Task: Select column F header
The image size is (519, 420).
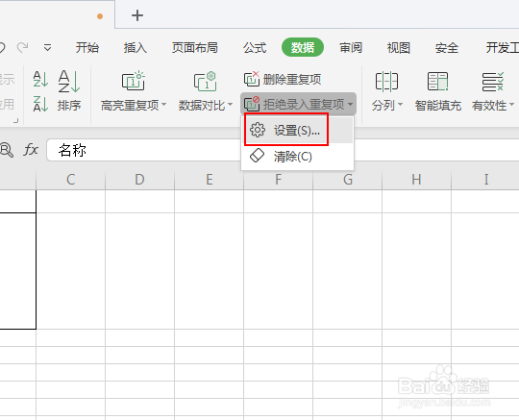Action: (x=278, y=180)
